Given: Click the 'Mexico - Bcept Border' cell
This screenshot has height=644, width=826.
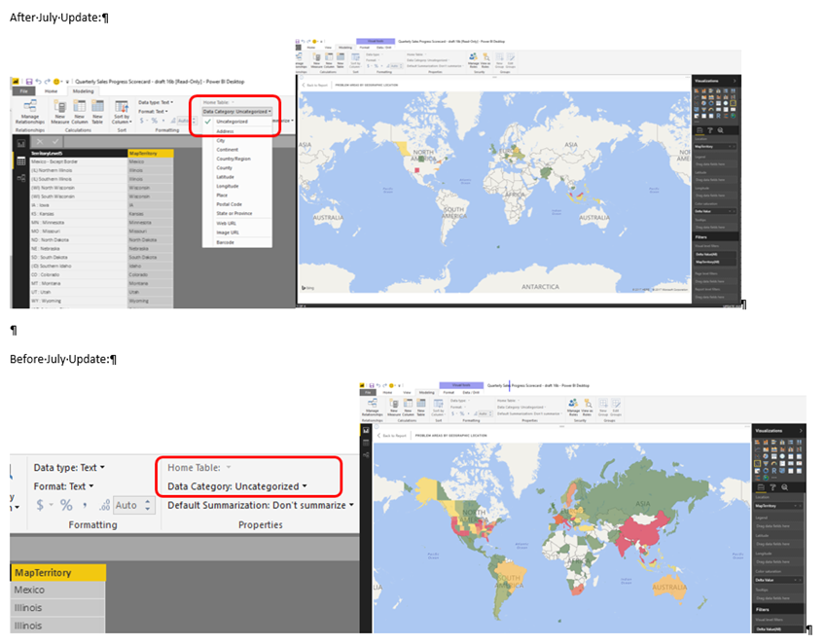Looking at the screenshot, I should pos(78,161).
